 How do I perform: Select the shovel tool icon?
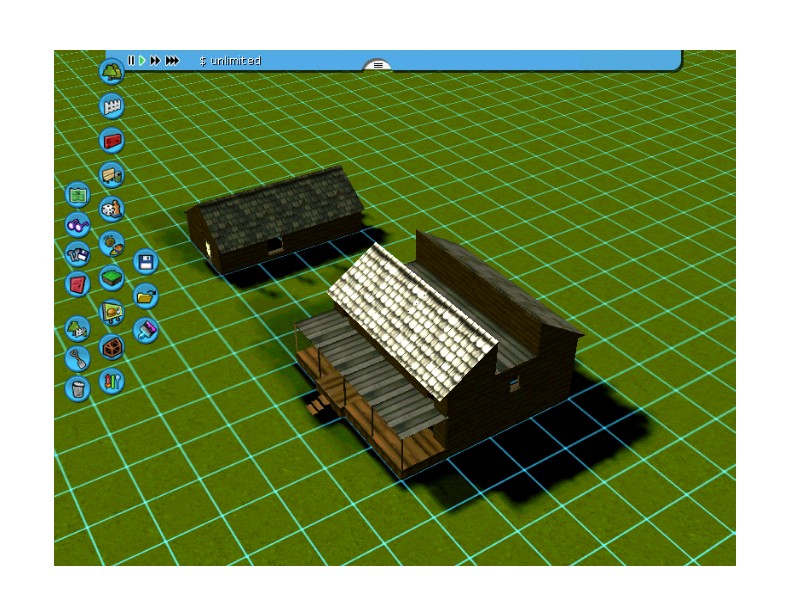click(77, 358)
